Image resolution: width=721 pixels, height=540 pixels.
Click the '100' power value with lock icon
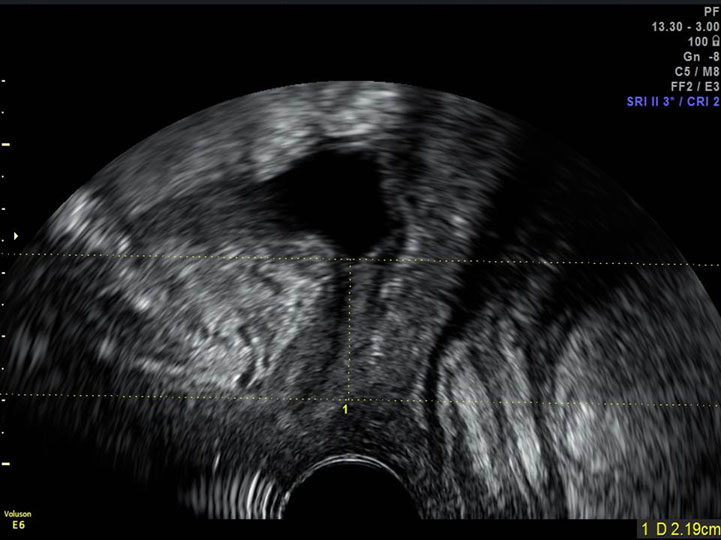click(x=704, y=42)
